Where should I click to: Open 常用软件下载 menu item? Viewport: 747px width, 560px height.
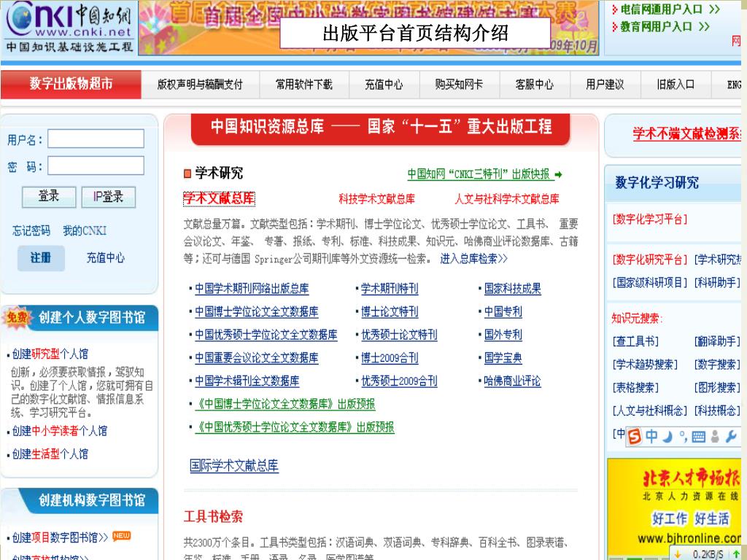[304, 85]
